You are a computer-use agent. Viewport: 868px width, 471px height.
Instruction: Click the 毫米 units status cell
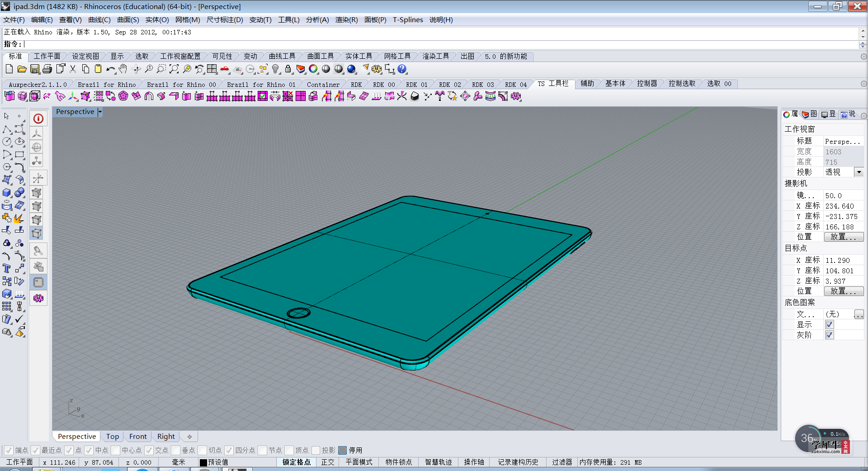(178, 462)
